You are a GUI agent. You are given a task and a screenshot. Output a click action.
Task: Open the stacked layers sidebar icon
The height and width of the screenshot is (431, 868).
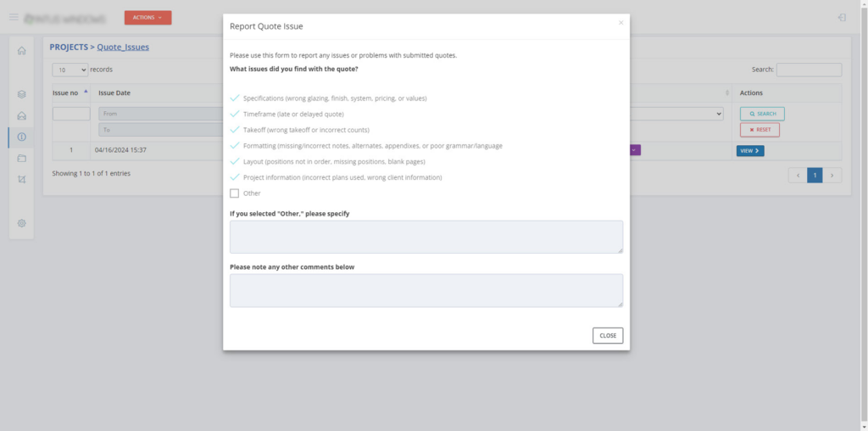tap(22, 94)
